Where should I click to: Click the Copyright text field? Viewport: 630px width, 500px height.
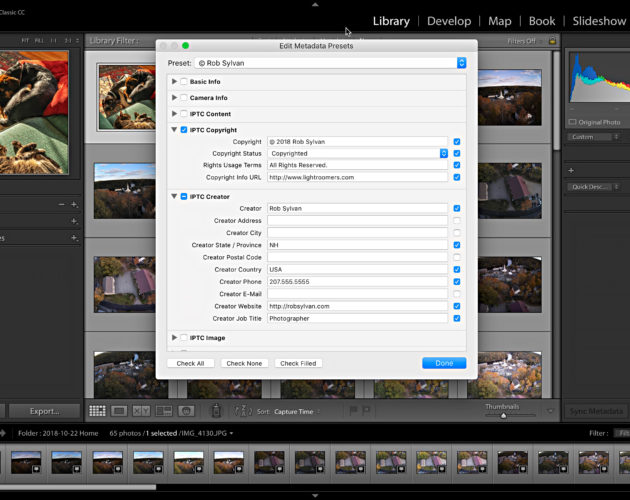click(358, 141)
